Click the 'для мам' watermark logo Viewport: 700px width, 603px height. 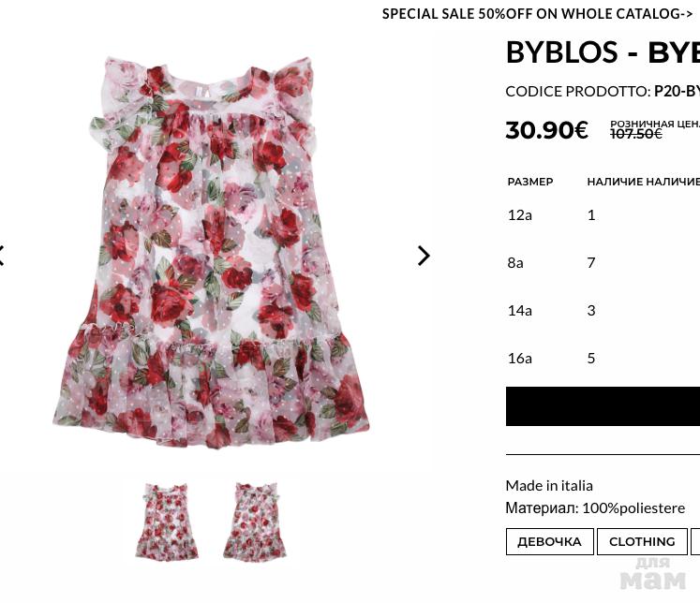tap(653, 574)
